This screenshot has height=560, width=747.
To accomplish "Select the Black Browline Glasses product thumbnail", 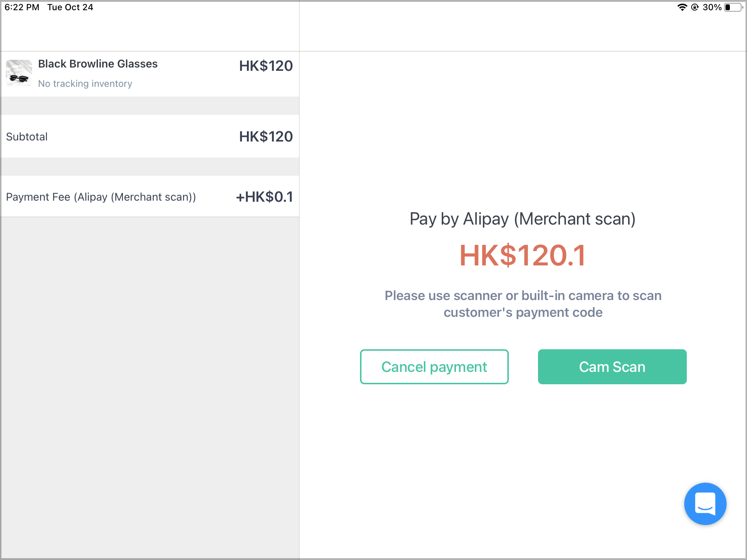I will (19, 73).
